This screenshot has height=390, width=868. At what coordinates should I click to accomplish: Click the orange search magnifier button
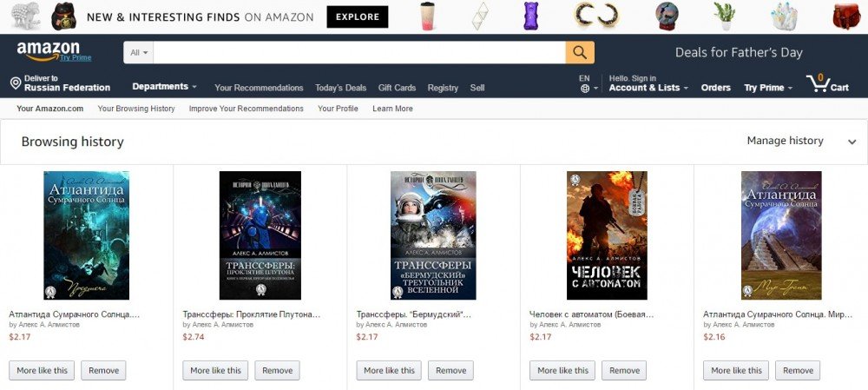(580, 52)
